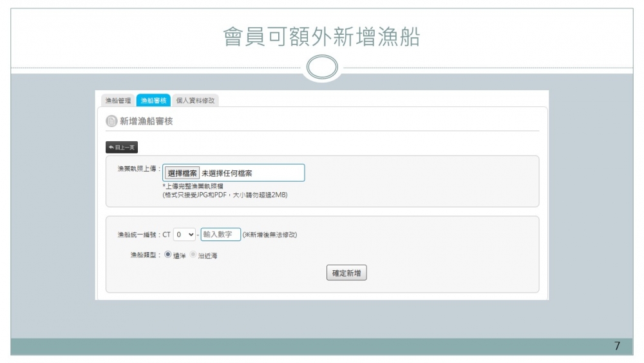The width and height of the screenshot is (644, 363).
Task: Click the slide page number 7
Action: click(x=617, y=346)
